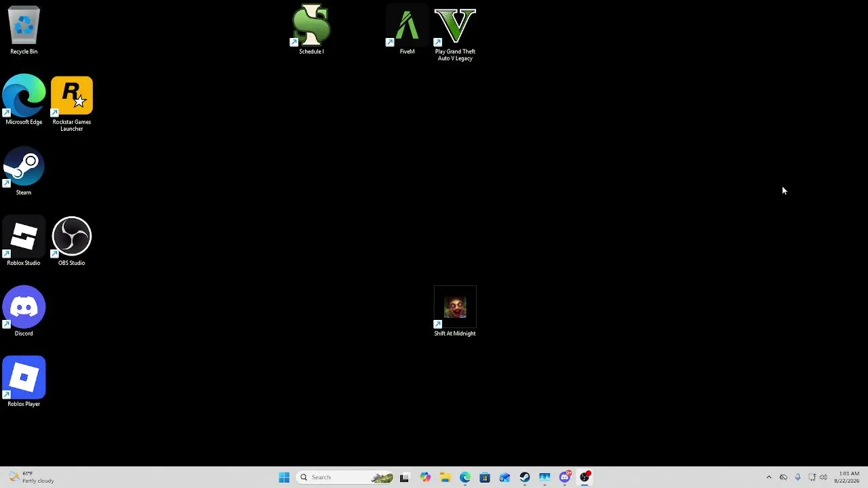This screenshot has height=488, width=868.
Task: Select the Roblox Studio desktop shortcut
Action: pos(24,241)
